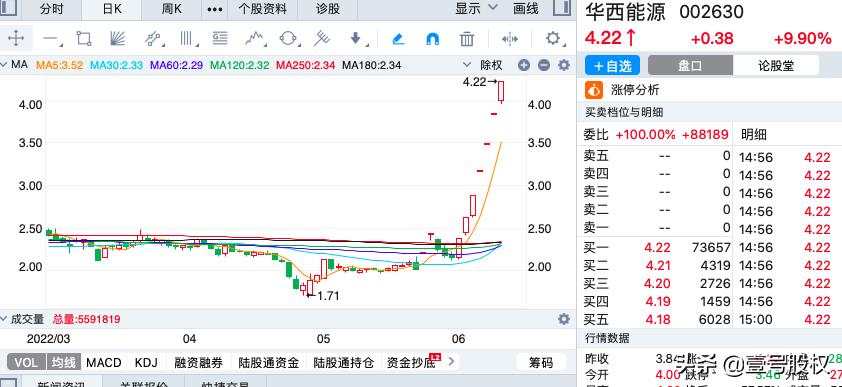Collapse the 成交量 panel chevron
Screen dimensions: 842x387
4,319
